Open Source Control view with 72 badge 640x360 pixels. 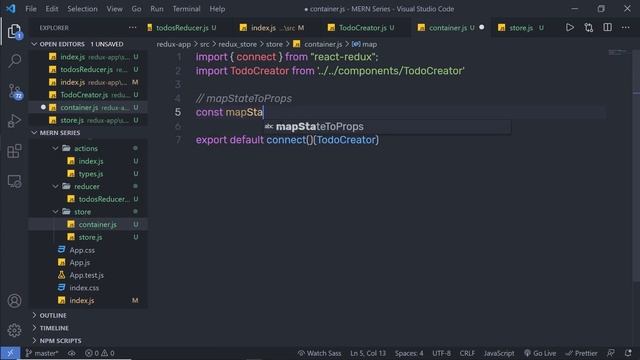[x=15, y=91]
